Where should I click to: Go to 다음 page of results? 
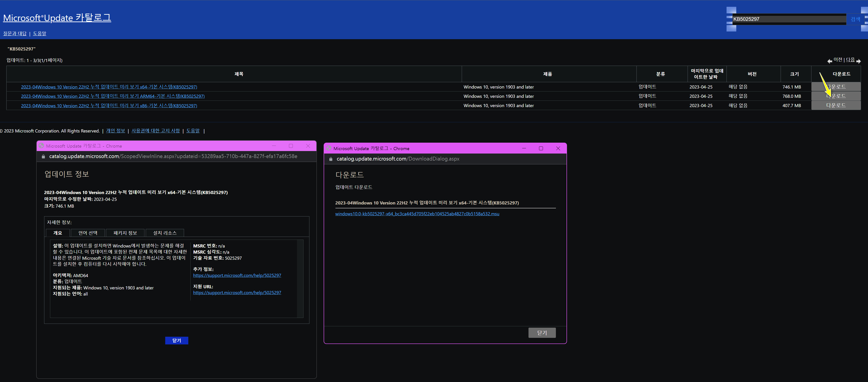point(850,60)
